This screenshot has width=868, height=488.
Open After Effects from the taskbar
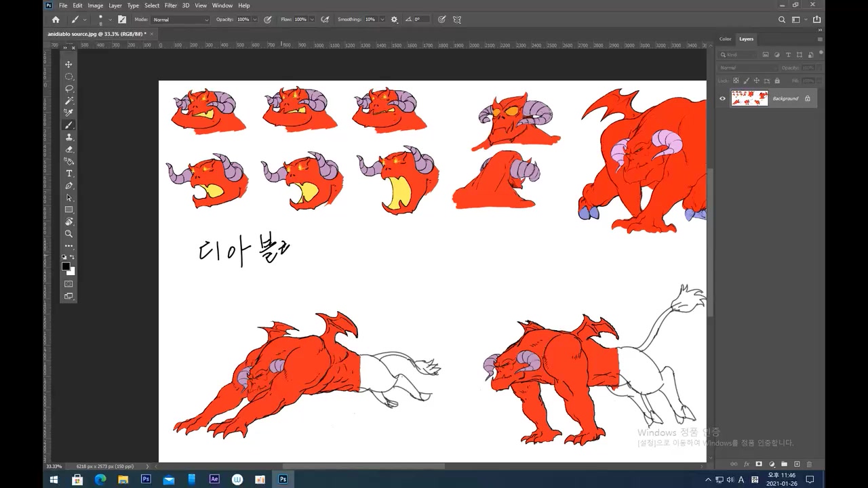coord(214,479)
